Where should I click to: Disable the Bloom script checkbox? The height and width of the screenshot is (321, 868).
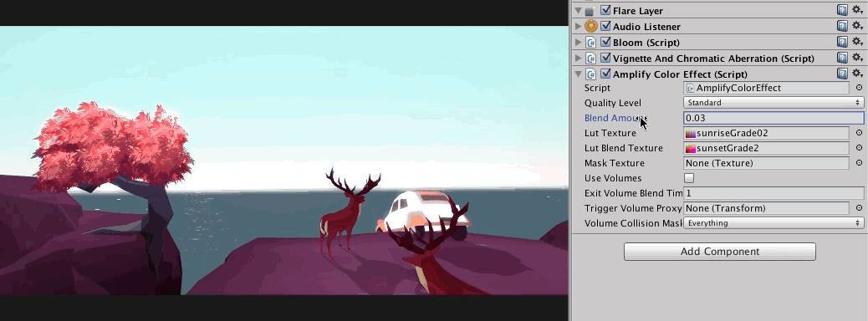605,42
